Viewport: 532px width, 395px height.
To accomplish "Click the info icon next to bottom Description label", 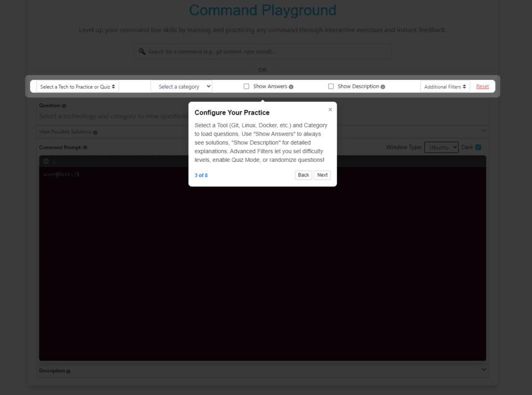I will coord(68,372).
